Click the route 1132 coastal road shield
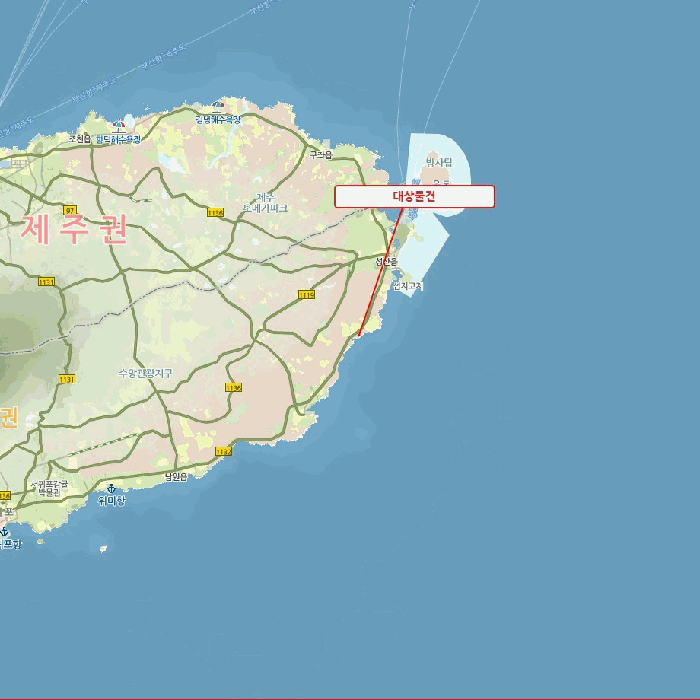The height and width of the screenshot is (700, 700). [222, 452]
